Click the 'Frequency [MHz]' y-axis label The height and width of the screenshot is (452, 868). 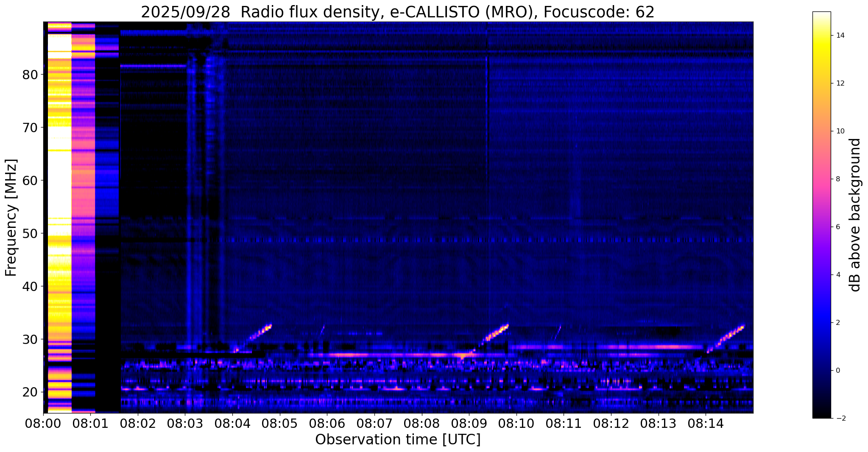pyautogui.click(x=11, y=218)
